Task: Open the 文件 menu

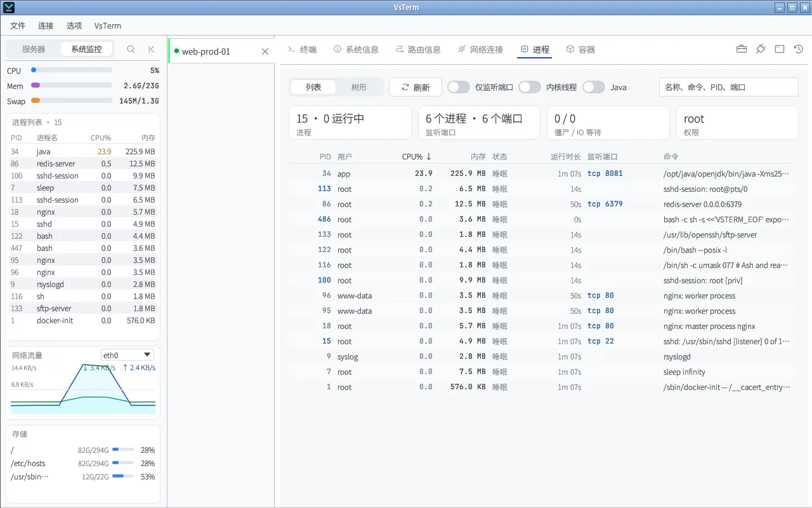Action: (18, 25)
